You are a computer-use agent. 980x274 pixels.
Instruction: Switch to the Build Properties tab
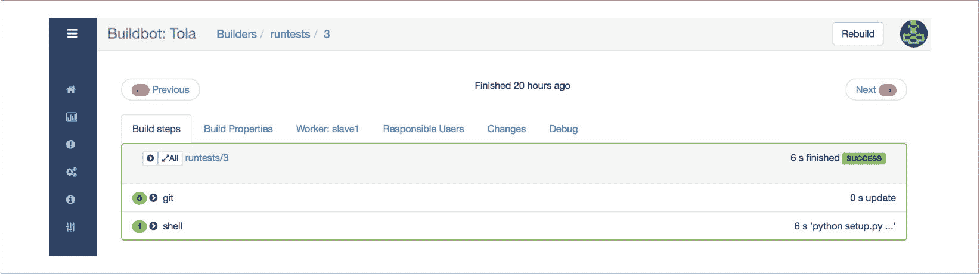tap(238, 129)
